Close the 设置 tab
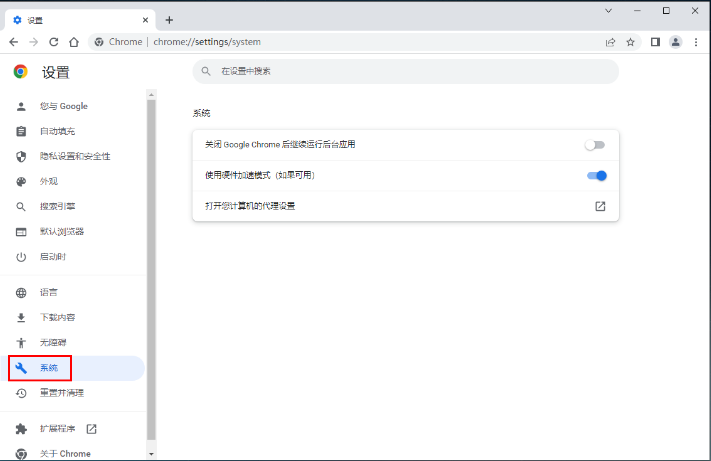 pyautogui.click(x=145, y=20)
